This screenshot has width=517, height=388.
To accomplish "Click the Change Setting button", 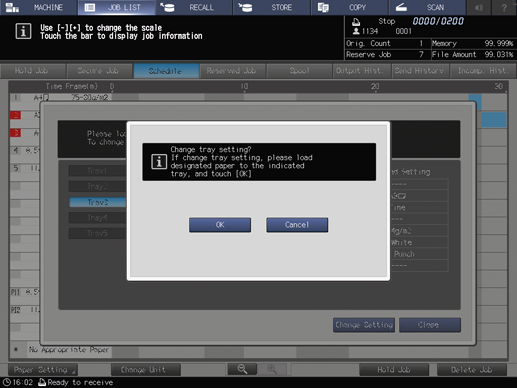I will pyautogui.click(x=364, y=325).
